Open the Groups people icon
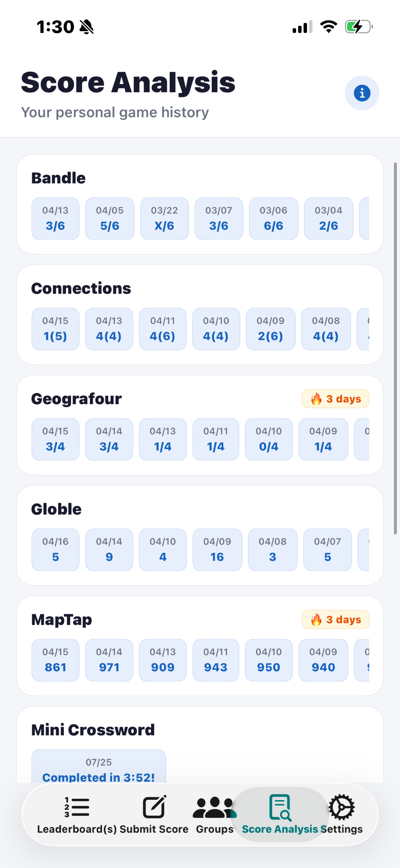The width and height of the screenshot is (400, 868). tap(215, 807)
